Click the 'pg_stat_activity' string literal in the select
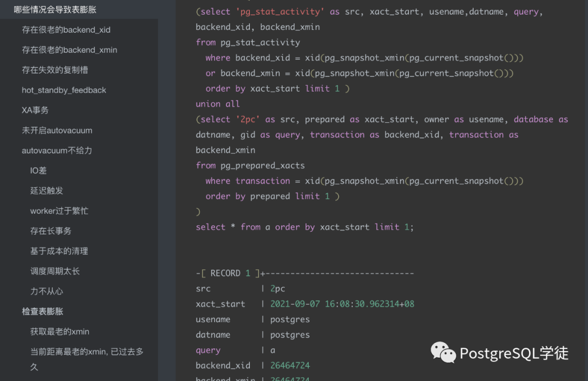 (280, 11)
